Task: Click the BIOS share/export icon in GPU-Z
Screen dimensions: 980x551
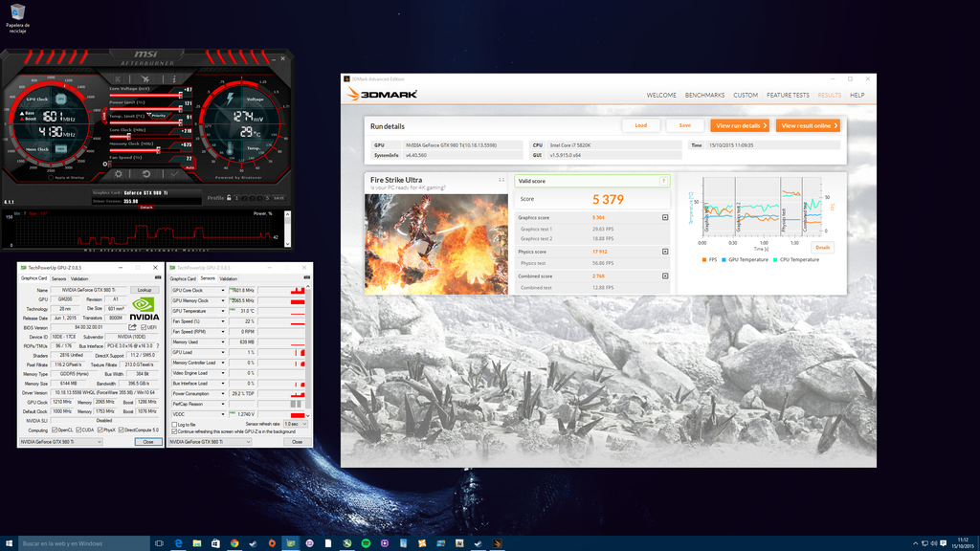Action: [132, 327]
